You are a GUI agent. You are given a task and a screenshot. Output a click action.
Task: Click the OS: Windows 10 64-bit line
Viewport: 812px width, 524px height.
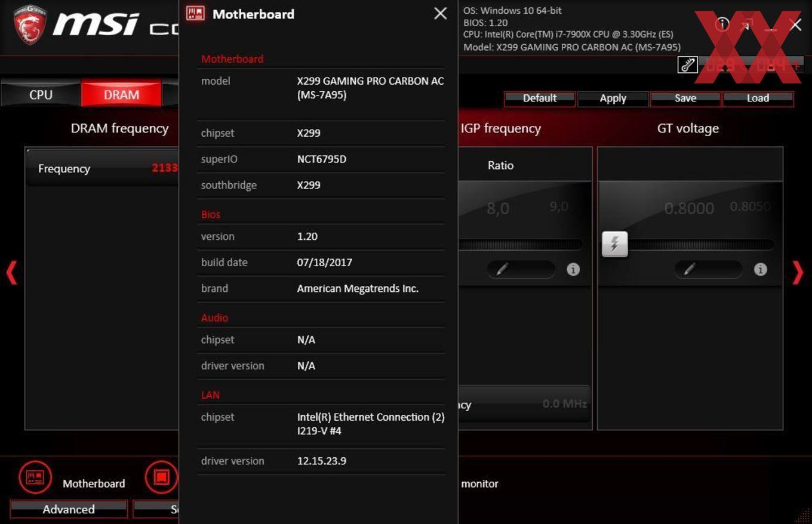coord(512,10)
